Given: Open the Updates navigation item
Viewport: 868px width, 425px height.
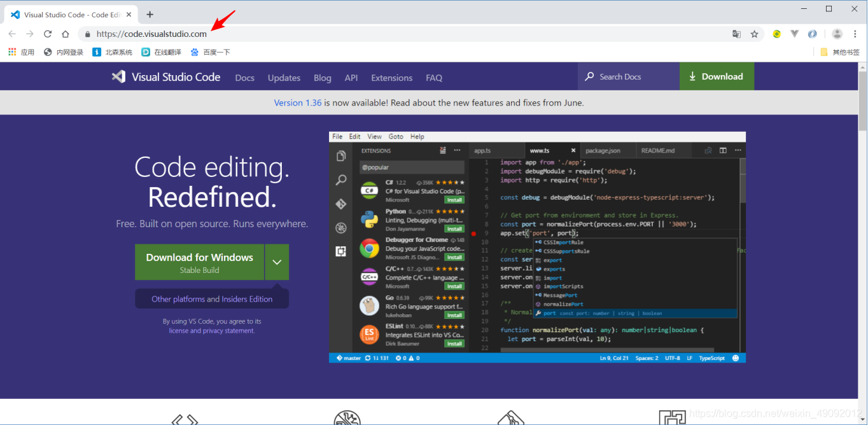Looking at the screenshot, I should (284, 78).
